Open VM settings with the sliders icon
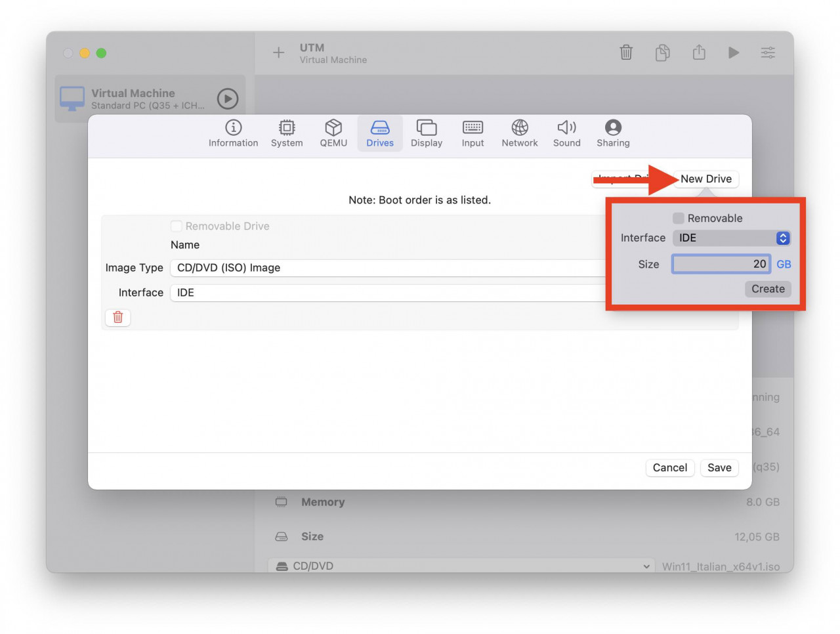This screenshot has height=634, width=840. click(768, 53)
